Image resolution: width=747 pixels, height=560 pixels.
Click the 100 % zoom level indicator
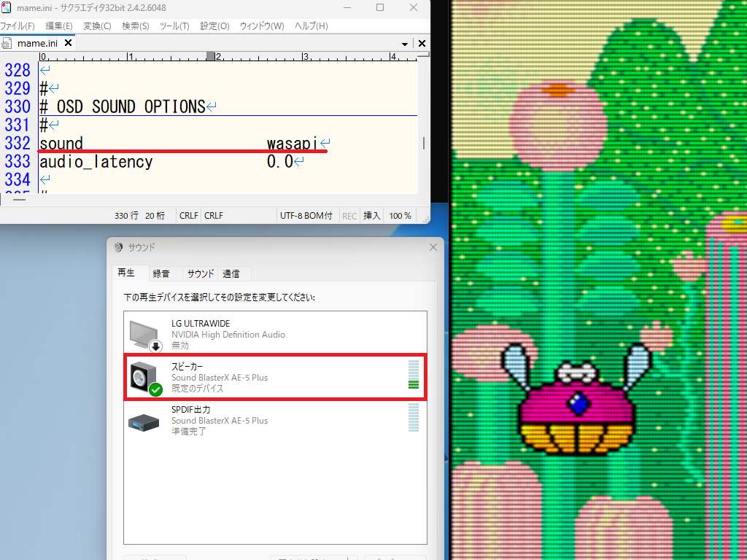tap(400, 216)
